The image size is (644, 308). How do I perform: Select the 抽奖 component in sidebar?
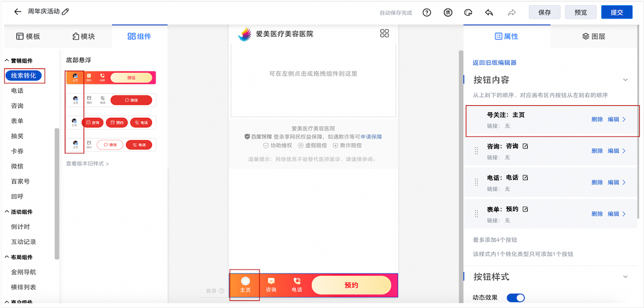point(18,136)
